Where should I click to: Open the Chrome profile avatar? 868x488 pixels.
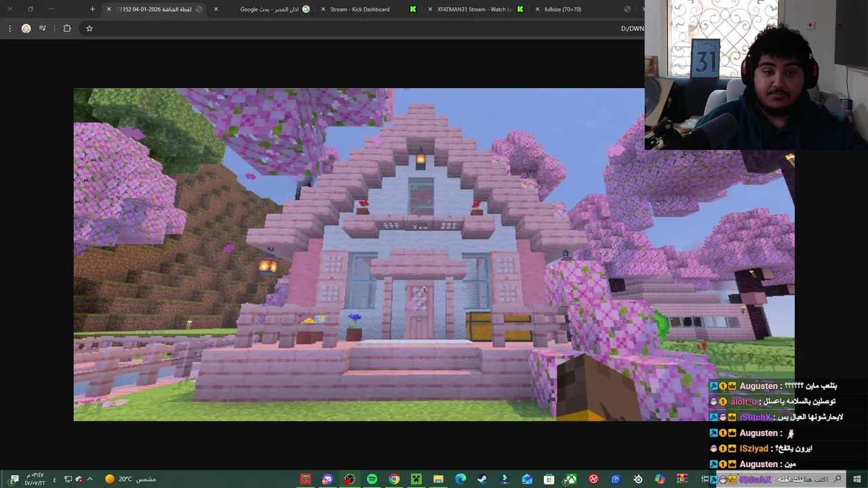tap(26, 28)
